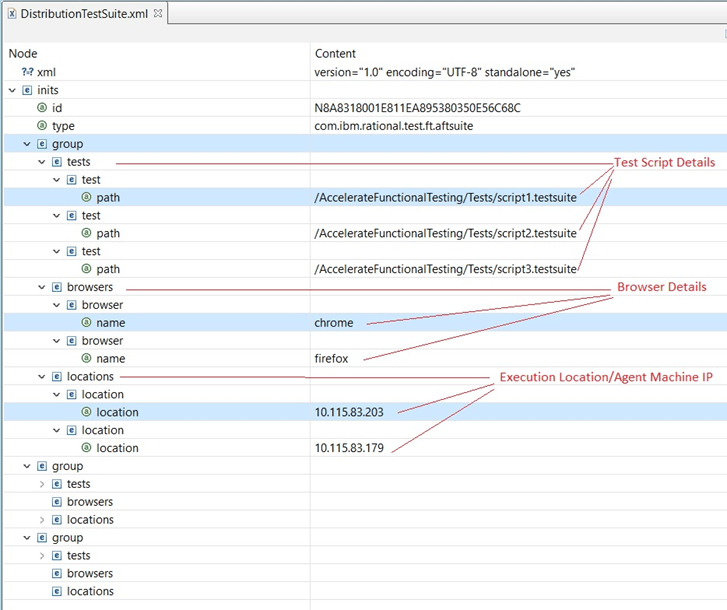Select the N8A8318001E811EA895380350E56C68C value
The height and width of the screenshot is (610, 727).
(417, 108)
